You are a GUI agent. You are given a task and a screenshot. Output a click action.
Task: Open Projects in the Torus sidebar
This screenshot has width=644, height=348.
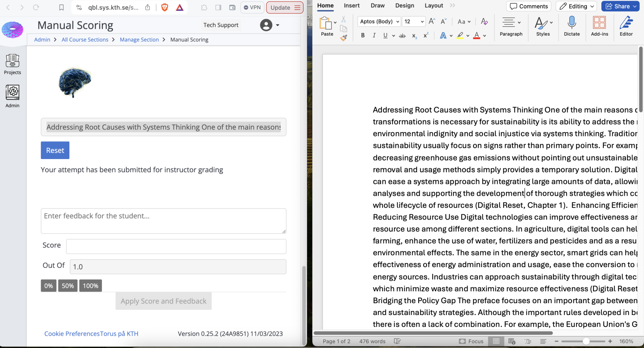point(12,64)
